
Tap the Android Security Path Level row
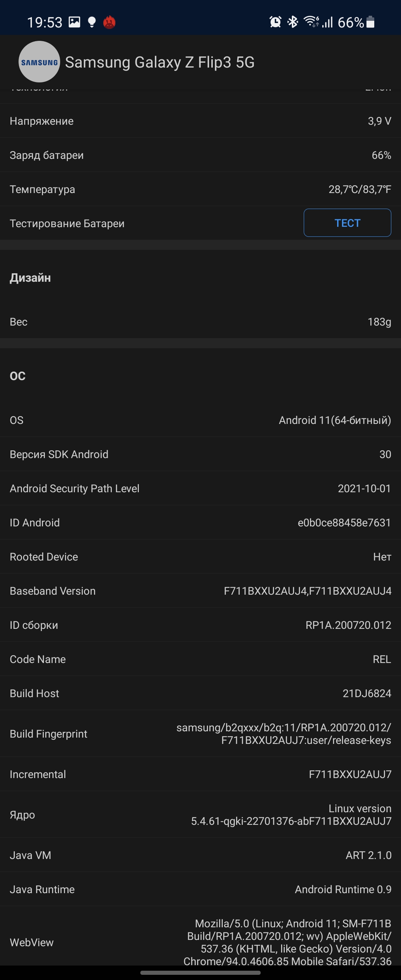tap(200, 489)
